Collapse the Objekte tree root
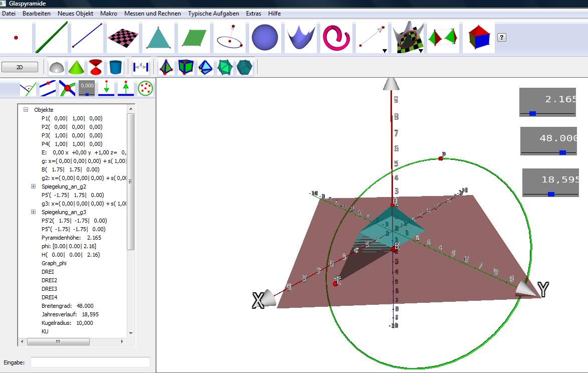Viewport: 588px width, 373px height. click(26, 110)
